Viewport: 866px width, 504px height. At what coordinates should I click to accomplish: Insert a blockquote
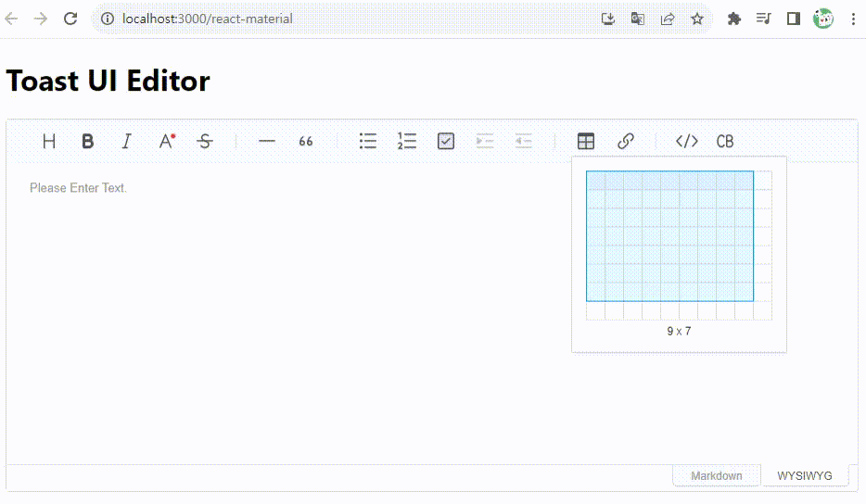pyautogui.click(x=305, y=142)
